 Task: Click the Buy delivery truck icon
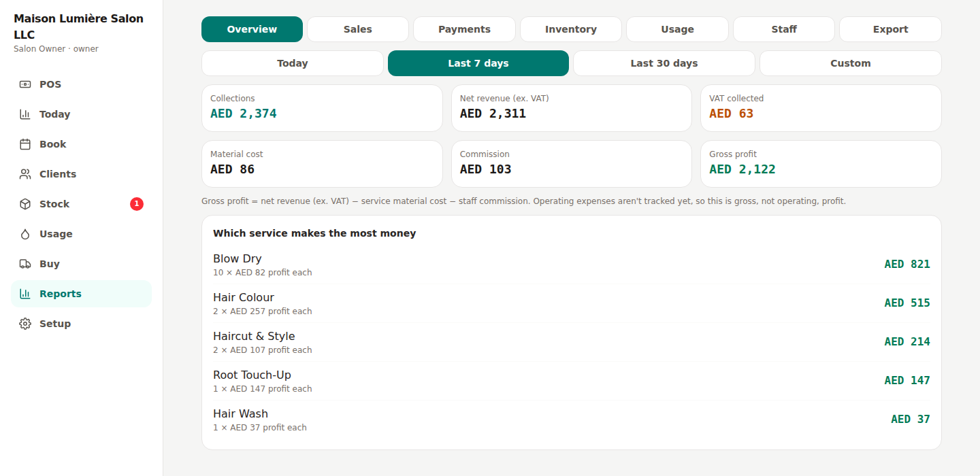click(25, 264)
